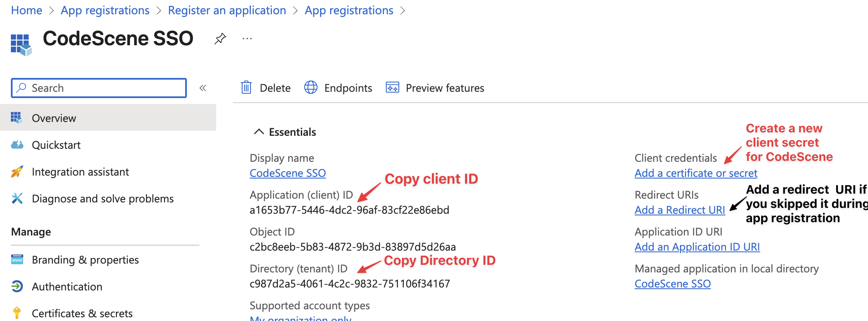Screen dimensions: 868x321
Task: Open first App registrations breadcrumb
Action: point(105,10)
